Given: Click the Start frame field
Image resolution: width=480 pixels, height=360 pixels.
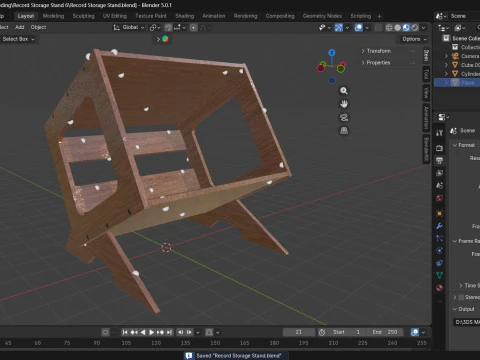Looking at the screenshot, I should pos(347,332).
